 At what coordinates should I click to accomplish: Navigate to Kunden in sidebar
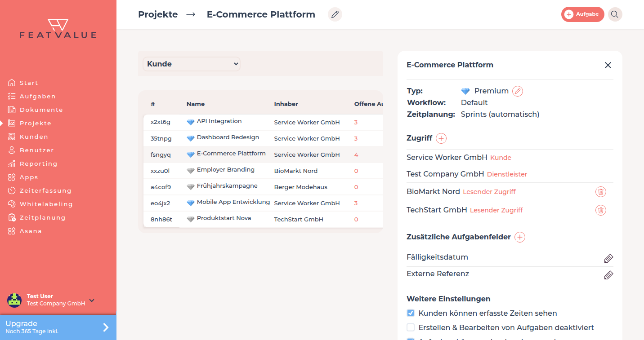click(x=28, y=137)
